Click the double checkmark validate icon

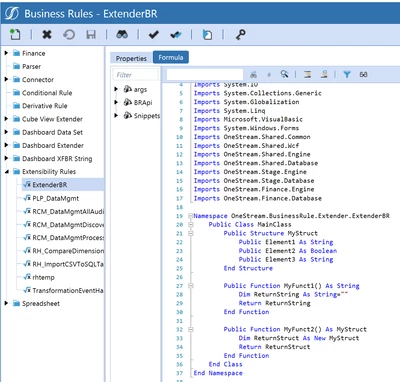click(x=176, y=34)
